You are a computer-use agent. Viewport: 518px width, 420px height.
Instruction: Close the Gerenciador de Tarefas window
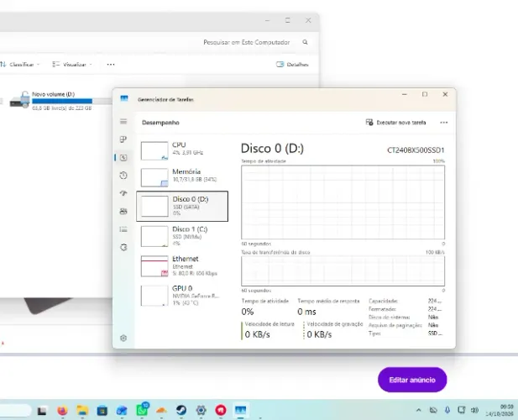pyautogui.click(x=445, y=95)
